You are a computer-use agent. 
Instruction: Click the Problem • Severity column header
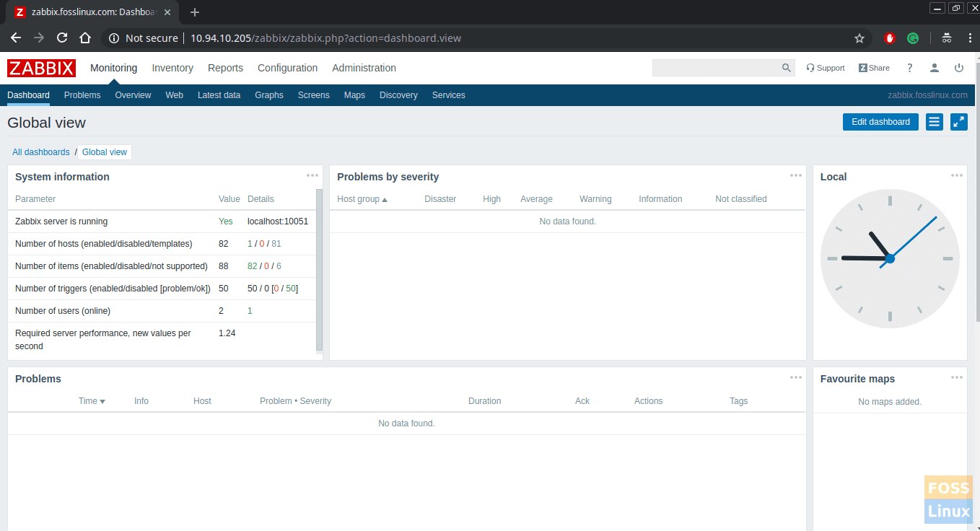(295, 401)
